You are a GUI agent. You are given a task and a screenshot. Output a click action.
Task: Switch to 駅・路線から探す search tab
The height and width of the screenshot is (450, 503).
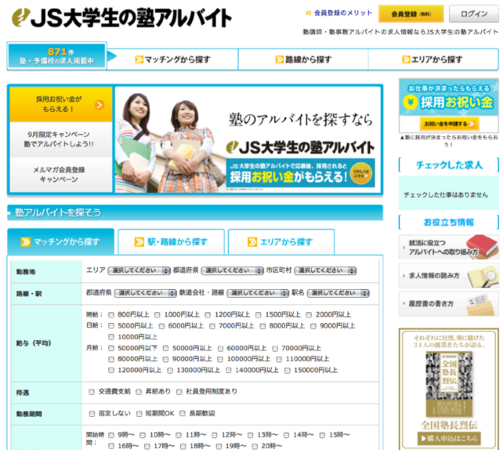point(171,242)
